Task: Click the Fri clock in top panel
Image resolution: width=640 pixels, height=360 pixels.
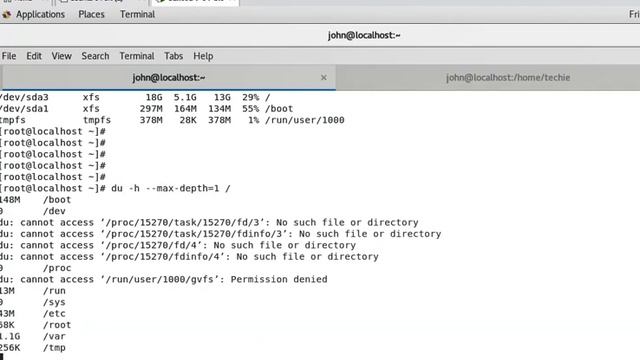Action: [x=634, y=14]
